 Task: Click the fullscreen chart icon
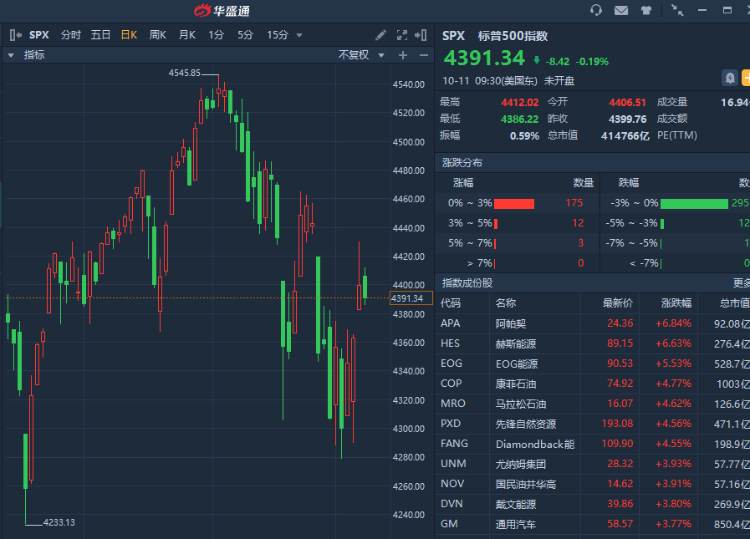pyautogui.click(x=402, y=35)
